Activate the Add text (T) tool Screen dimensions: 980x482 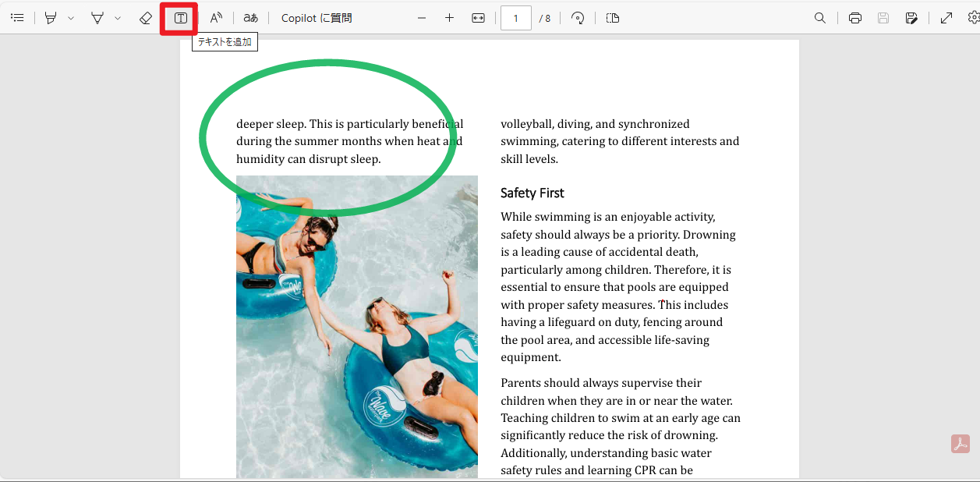180,18
